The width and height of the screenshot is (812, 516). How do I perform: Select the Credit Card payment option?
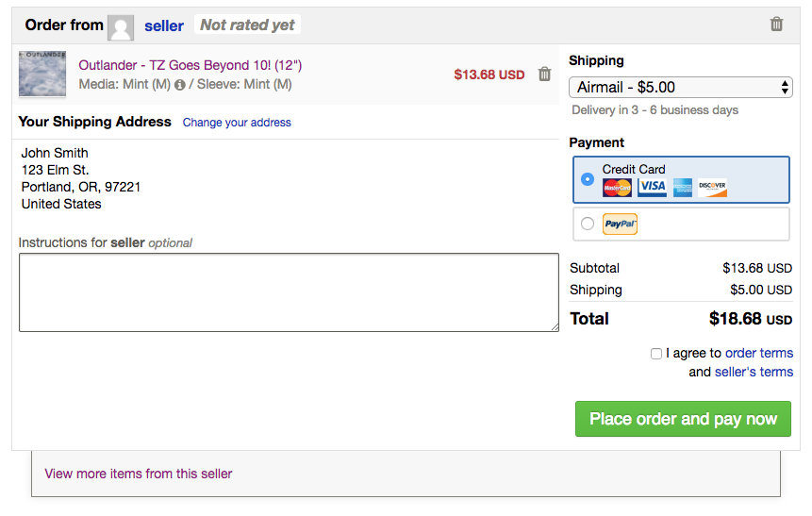[x=588, y=179]
